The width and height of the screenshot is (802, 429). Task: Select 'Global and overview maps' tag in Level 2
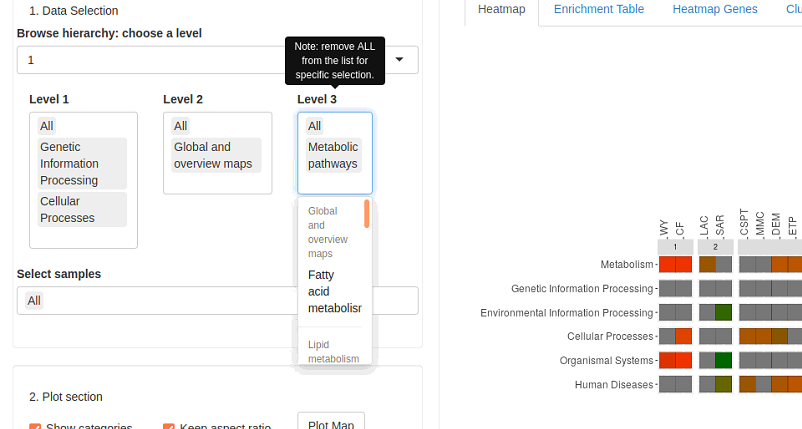216,155
